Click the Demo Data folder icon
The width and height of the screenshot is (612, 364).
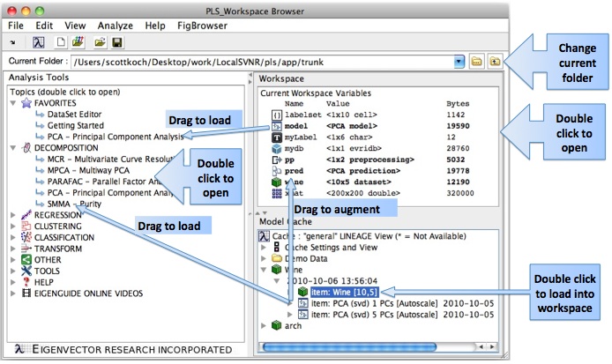pyautogui.click(x=276, y=258)
